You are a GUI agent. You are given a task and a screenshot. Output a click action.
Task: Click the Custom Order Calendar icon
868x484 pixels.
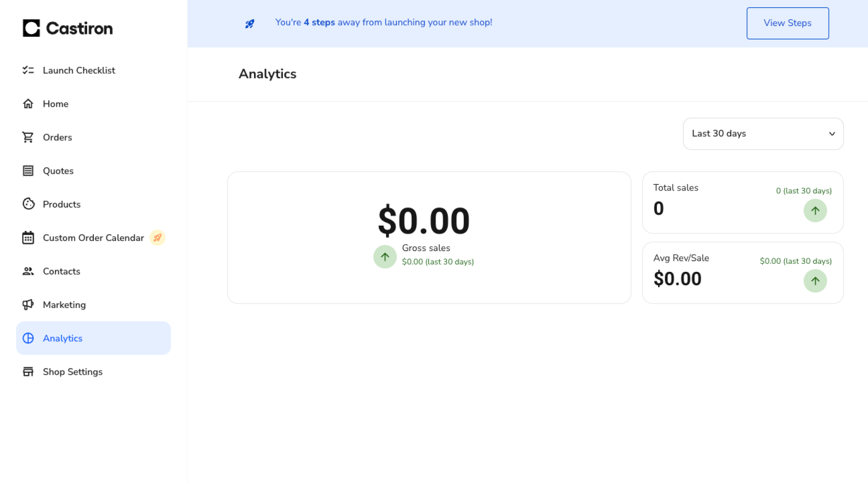28,238
